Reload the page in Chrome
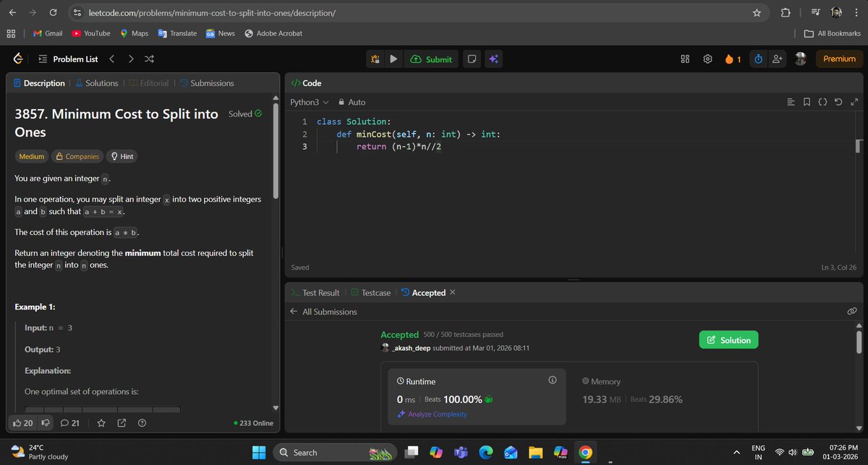 pyautogui.click(x=54, y=13)
